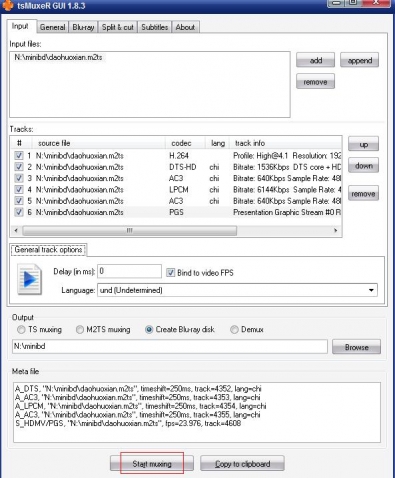Uncheck track 2 DTS-HD checkbox
This screenshot has width=395, height=478.
[19, 167]
